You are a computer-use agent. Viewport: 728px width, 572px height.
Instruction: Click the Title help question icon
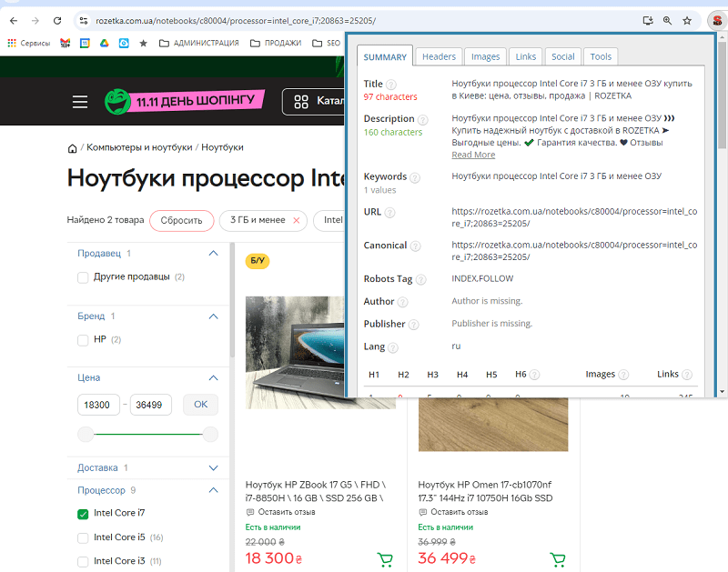click(391, 85)
